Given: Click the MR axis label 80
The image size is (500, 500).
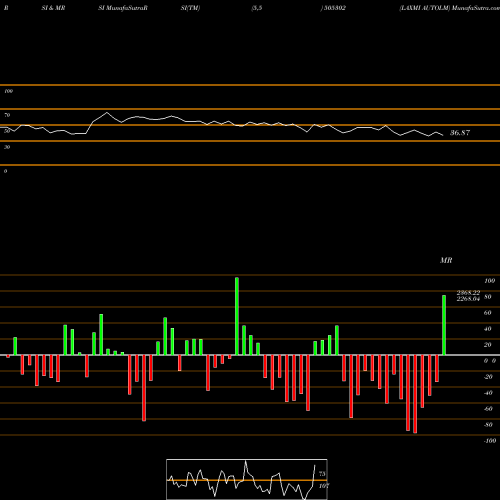Looking at the screenshot, I should pyautogui.click(x=487, y=297).
